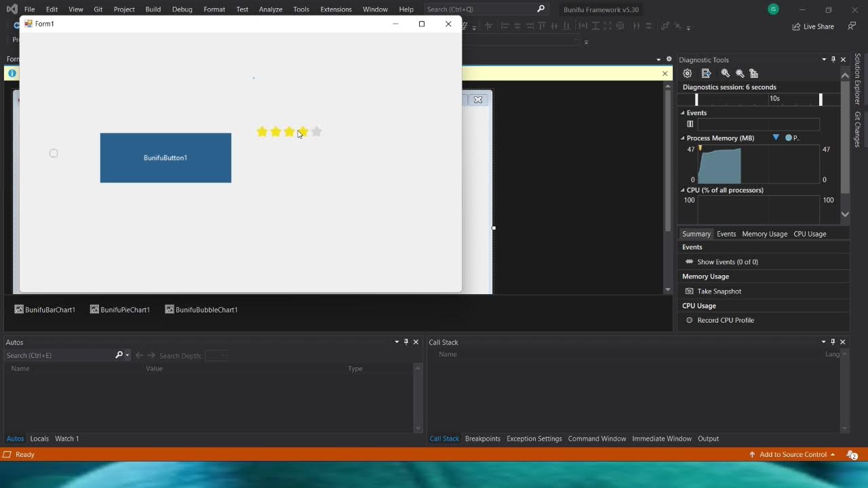Open the Search Depth combo box
This screenshot has height=488, width=868.
click(x=216, y=355)
